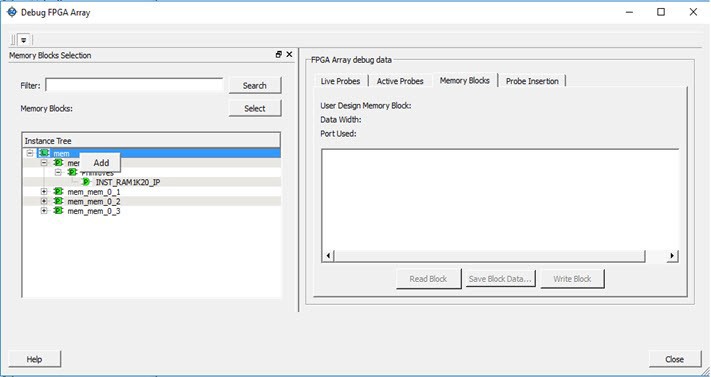Undock the Memory Blocks Selection panel
Screen dimensions: 711x377
click(279, 54)
